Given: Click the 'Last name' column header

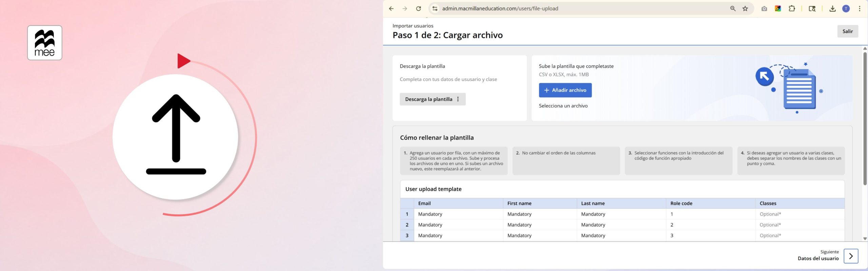Looking at the screenshot, I should [x=621, y=203].
